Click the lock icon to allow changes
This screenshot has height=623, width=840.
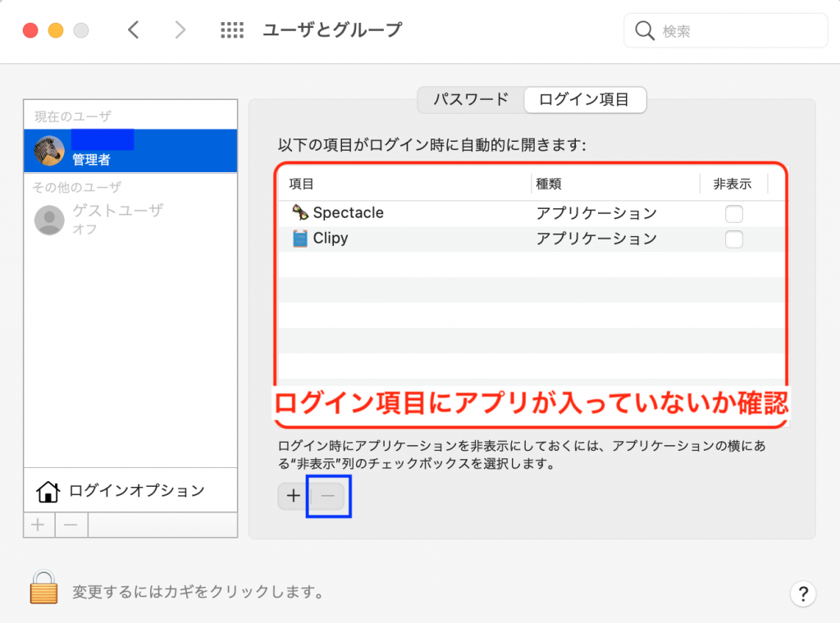pyautogui.click(x=44, y=588)
